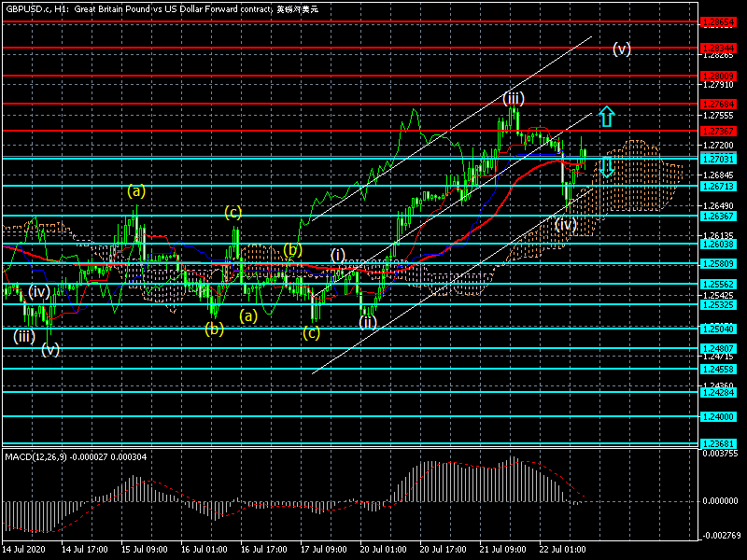Click the 14 Jul 2020 date label

point(22,550)
